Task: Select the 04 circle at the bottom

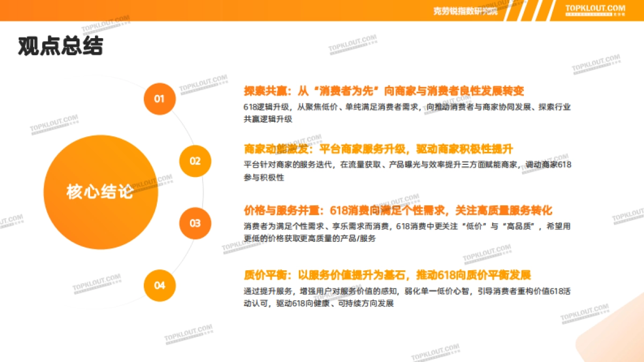Action: click(x=158, y=286)
